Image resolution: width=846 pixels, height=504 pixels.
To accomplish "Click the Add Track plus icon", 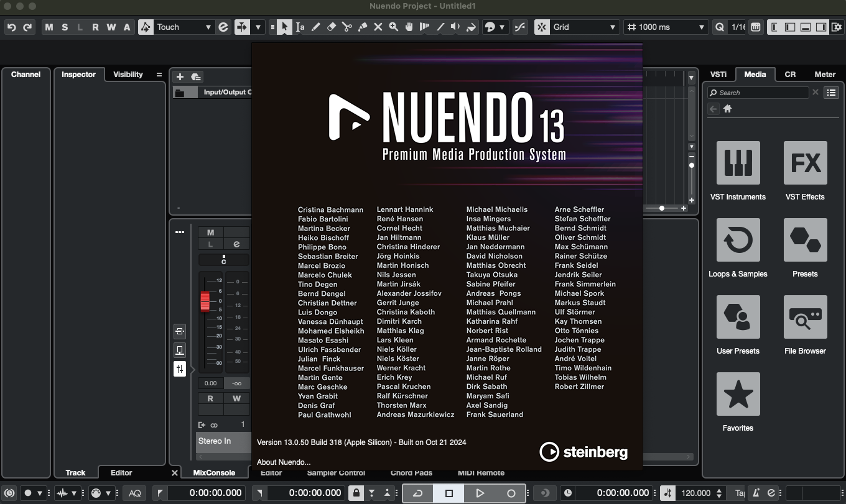I will click(x=180, y=76).
